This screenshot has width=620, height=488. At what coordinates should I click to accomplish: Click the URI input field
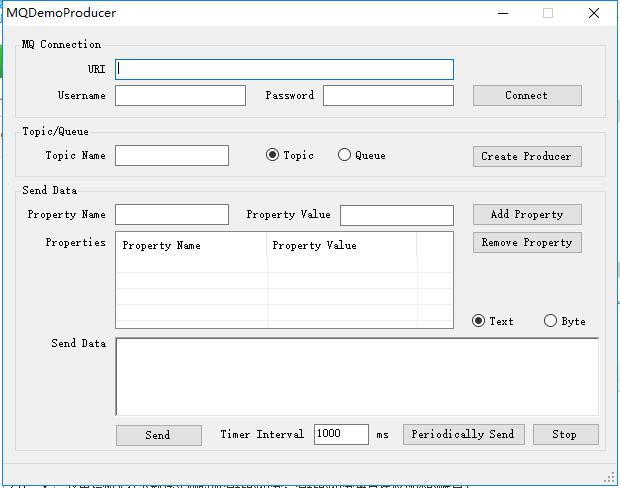[x=284, y=70]
